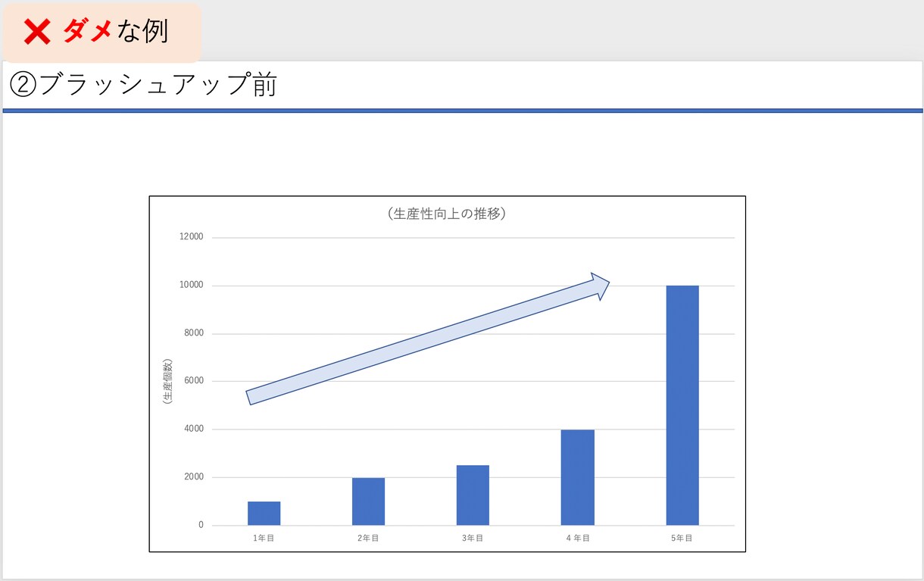
Task: Click the 3年目 category label
Action: [473, 539]
